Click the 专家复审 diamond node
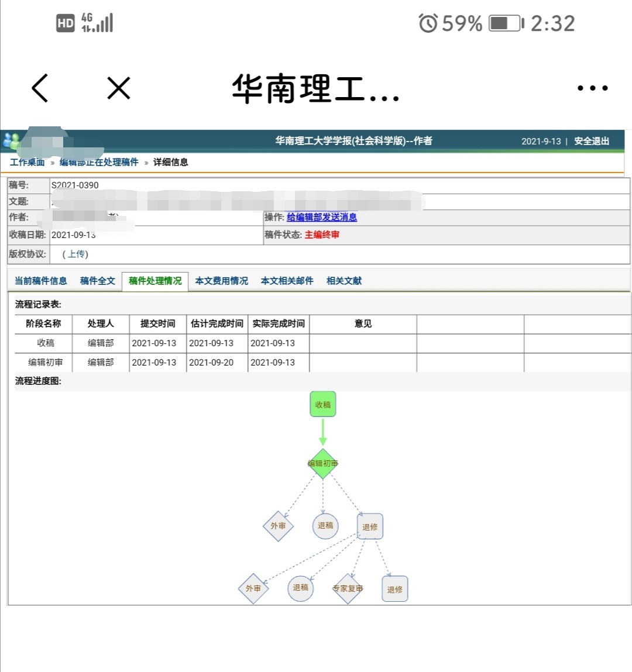Screen dimensions: 632x672 pyautogui.click(x=348, y=588)
